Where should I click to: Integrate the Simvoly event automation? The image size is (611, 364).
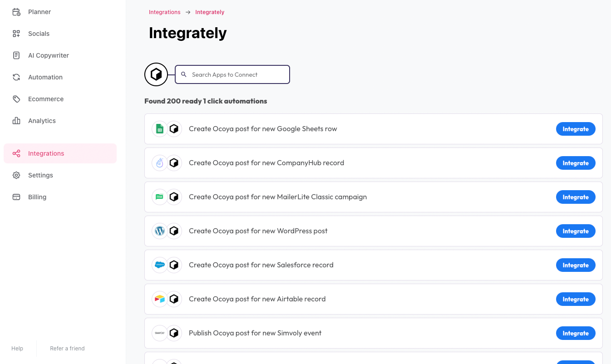tap(576, 333)
